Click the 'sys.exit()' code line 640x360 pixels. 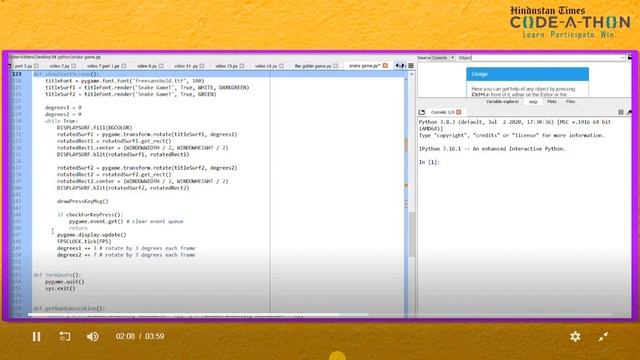point(60,288)
